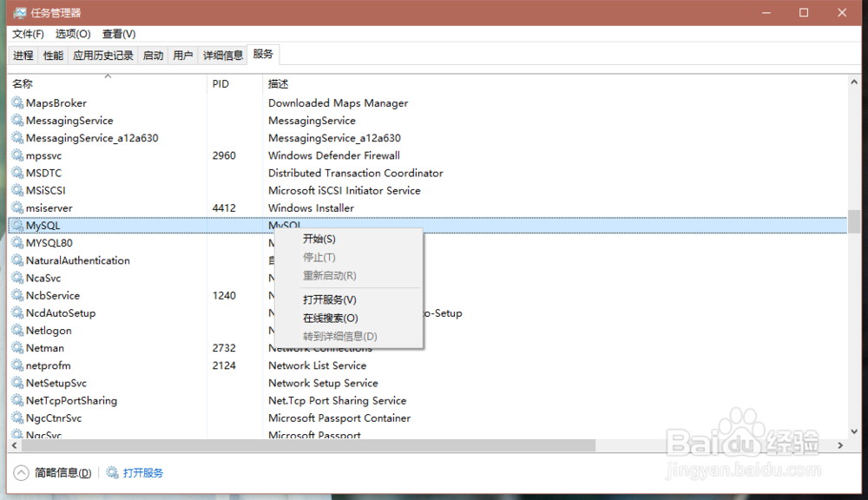Switch to the 性能 tab

(x=52, y=54)
